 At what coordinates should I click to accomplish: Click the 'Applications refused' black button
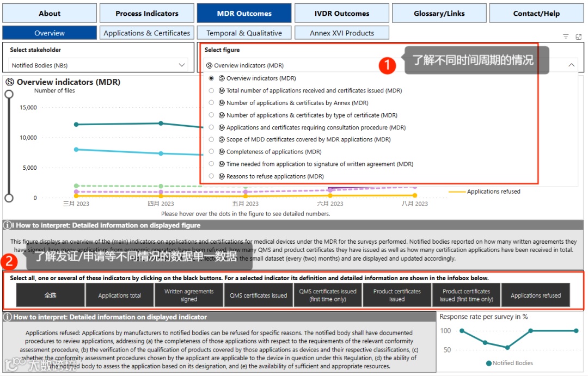[x=536, y=295]
